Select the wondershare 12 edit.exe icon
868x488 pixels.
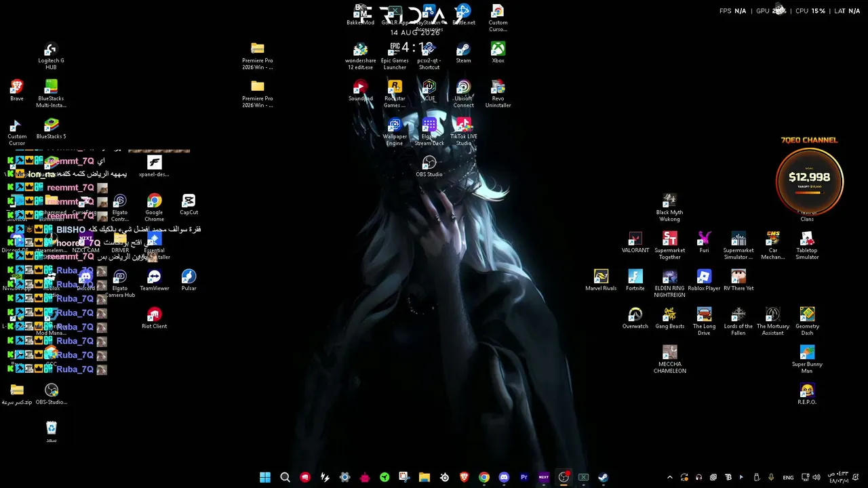(360, 56)
